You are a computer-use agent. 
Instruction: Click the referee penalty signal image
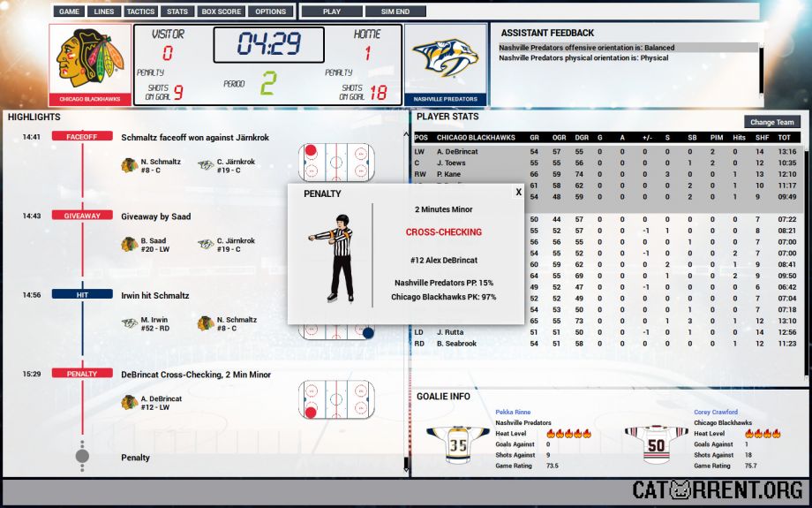click(334, 258)
